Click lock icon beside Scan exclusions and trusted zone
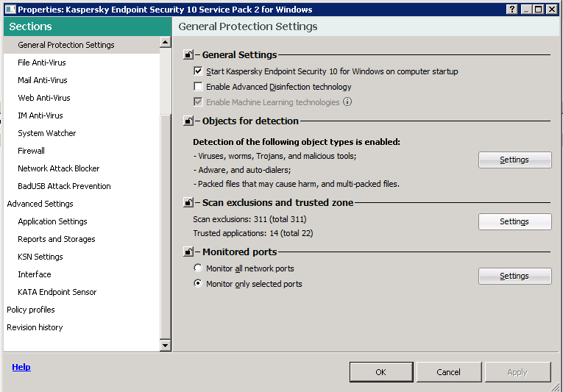 coord(188,202)
